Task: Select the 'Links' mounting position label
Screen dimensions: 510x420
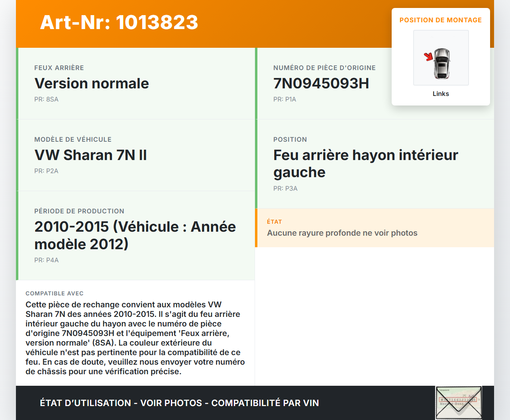Action: click(x=441, y=94)
